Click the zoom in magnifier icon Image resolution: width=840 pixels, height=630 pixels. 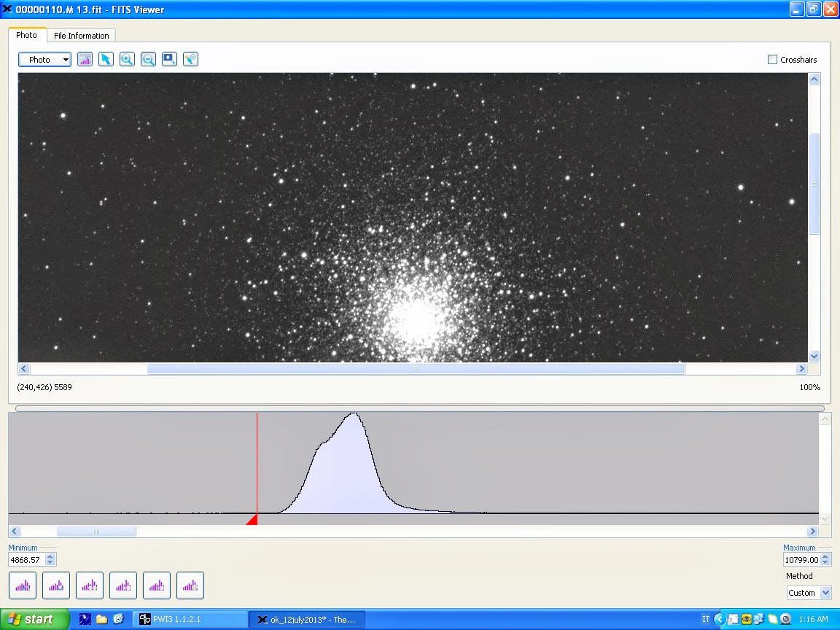point(127,60)
